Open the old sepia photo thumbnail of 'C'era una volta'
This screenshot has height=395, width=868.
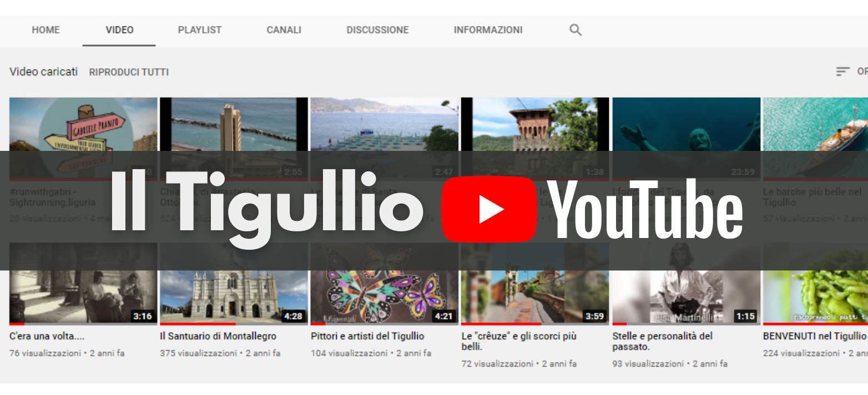[83, 283]
